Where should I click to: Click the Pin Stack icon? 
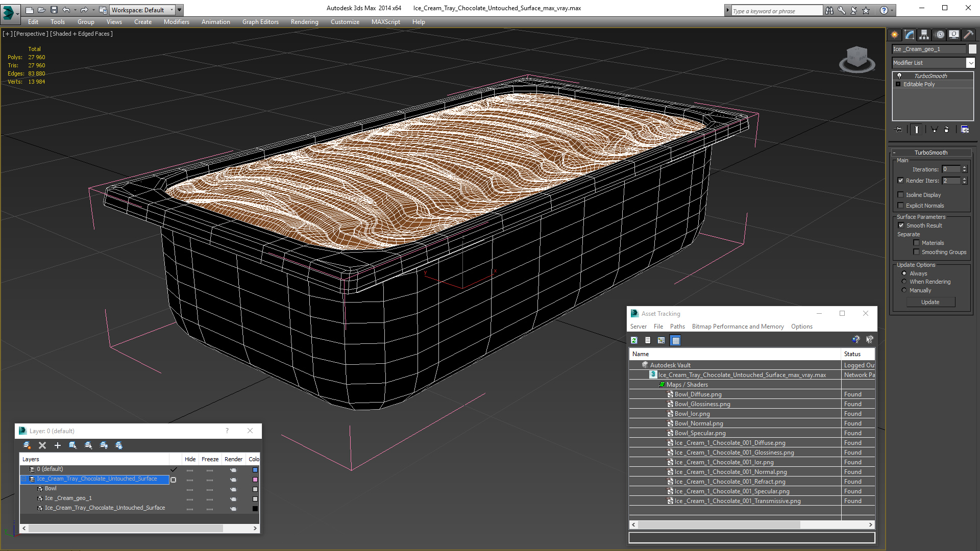click(899, 130)
